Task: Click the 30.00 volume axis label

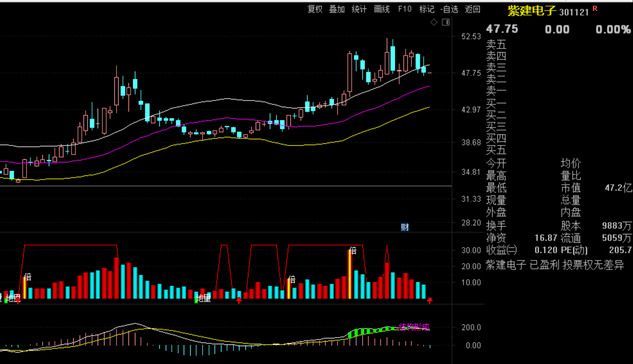Action: (471, 250)
